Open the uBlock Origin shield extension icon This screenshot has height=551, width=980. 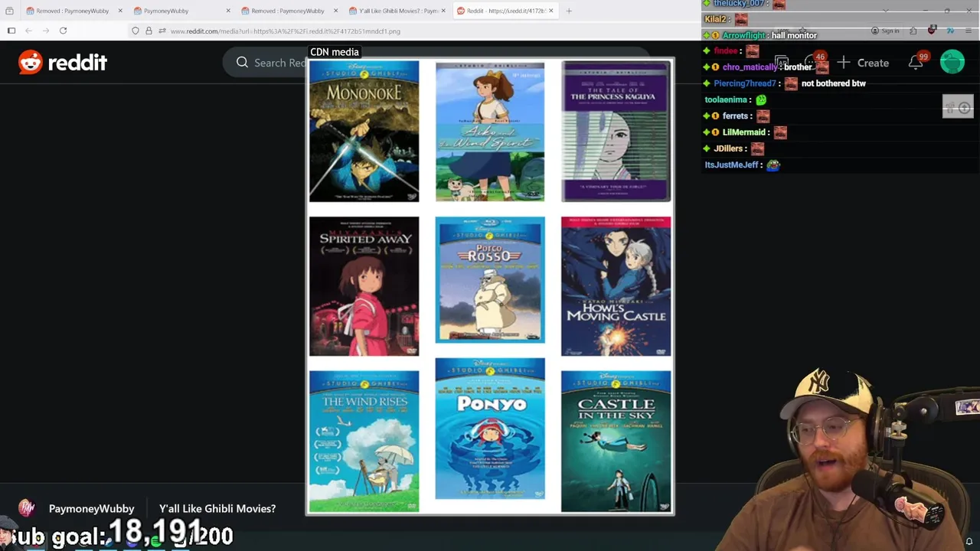pos(932,31)
